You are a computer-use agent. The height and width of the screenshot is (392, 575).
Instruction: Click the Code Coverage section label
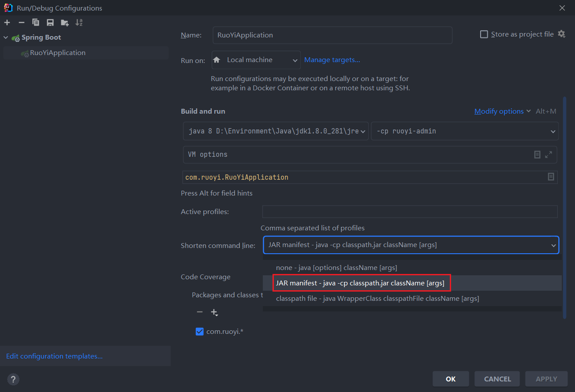click(205, 277)
